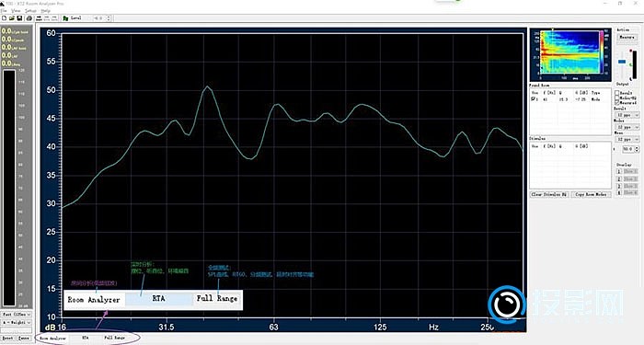Click the Overlay 2 button
644x345 pixels.
[x=619, y=179]
